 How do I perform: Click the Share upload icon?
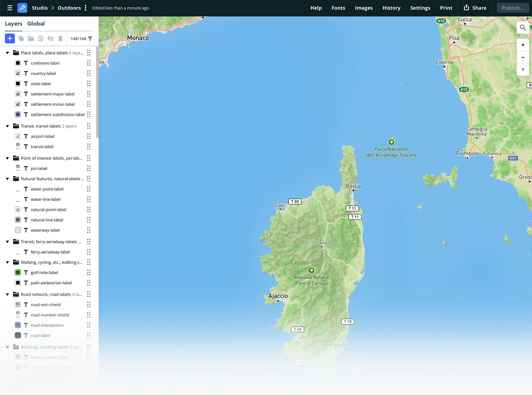tap(466, 7)
